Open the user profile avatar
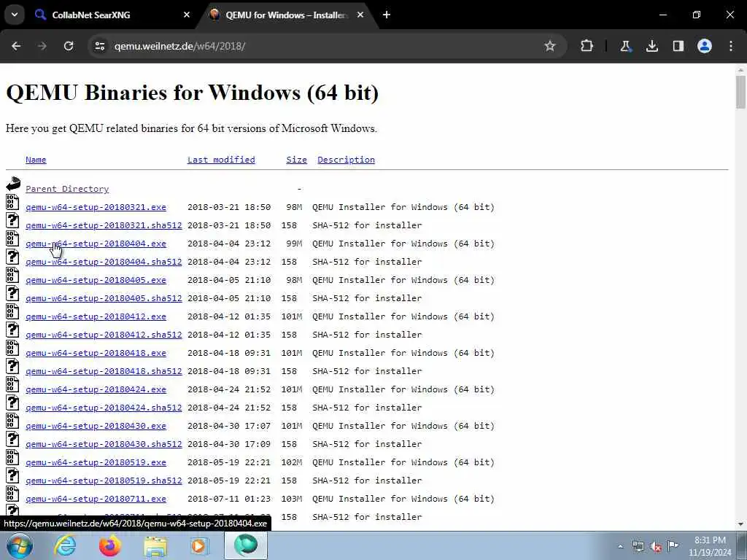 pos(705,46)
